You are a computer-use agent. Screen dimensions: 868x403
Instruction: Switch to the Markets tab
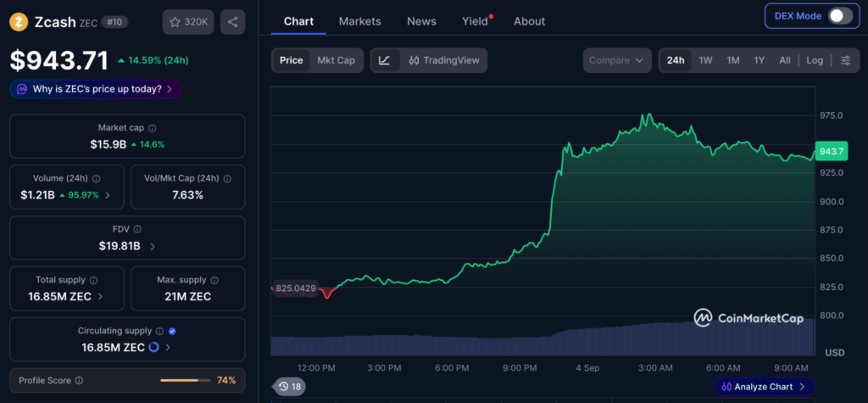click(359, 21)
